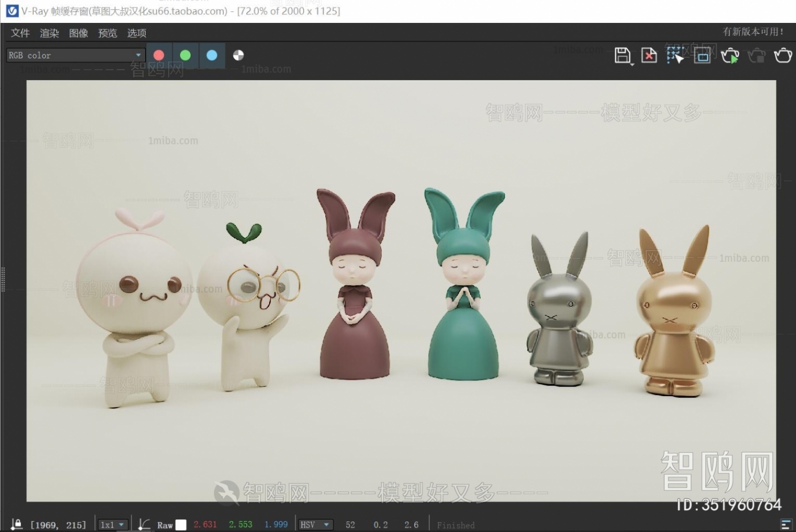Viewport: 796px width, 532px height.
Task: Expand the RGB color channel dropdown
Action: 75,55
